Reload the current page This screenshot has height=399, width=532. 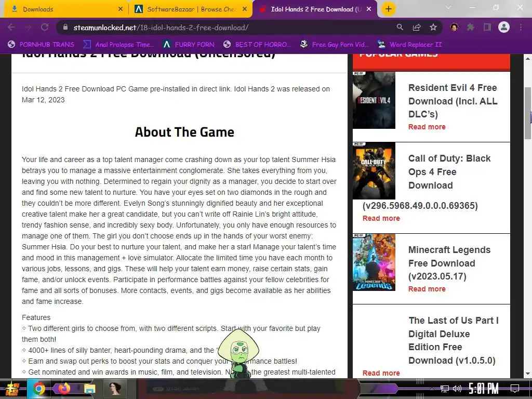45,27
